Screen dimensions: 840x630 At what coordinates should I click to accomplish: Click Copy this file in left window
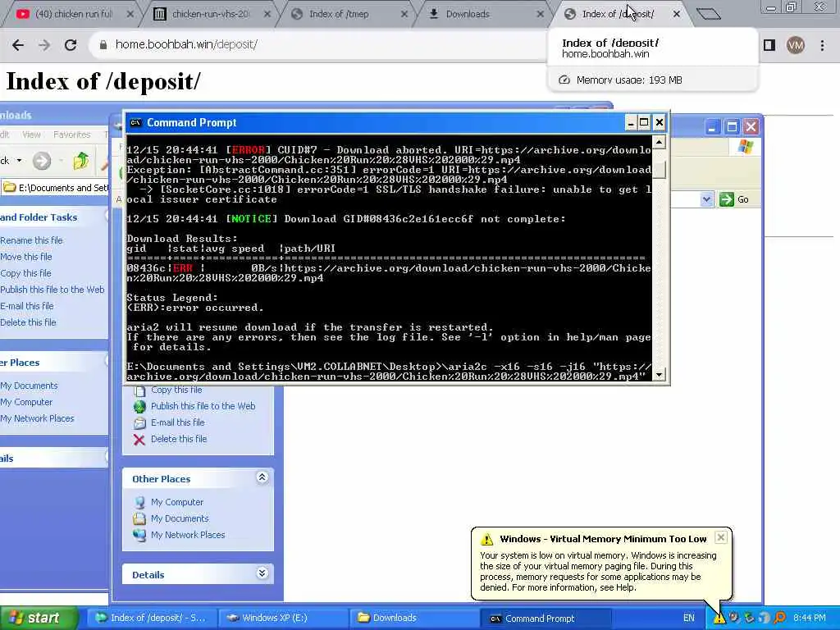coord(25,273)
